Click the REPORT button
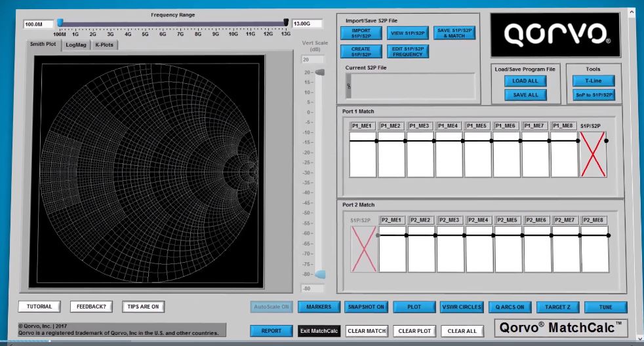This screenshot has height=346, width=644. [271, 331]
